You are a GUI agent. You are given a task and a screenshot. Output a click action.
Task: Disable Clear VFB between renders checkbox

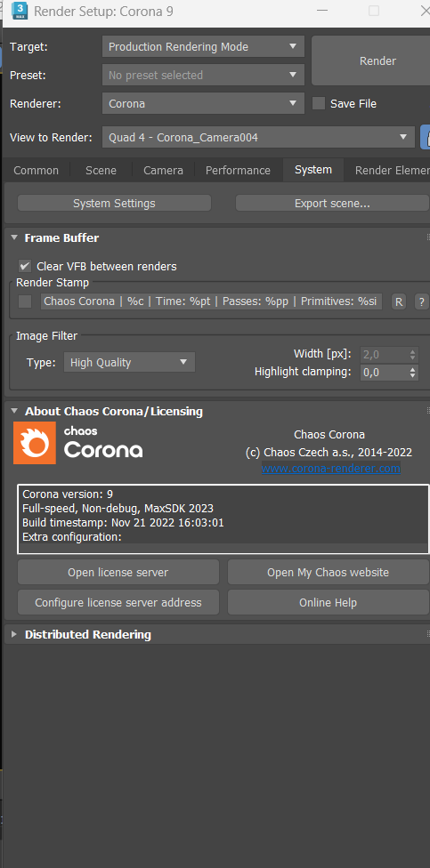pyautogui.click(x=24, y=266)
